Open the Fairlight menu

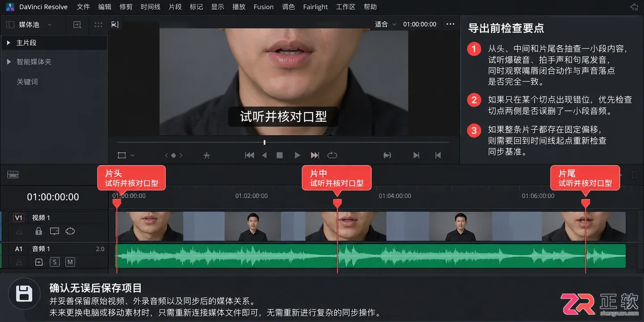click(315, 7)
